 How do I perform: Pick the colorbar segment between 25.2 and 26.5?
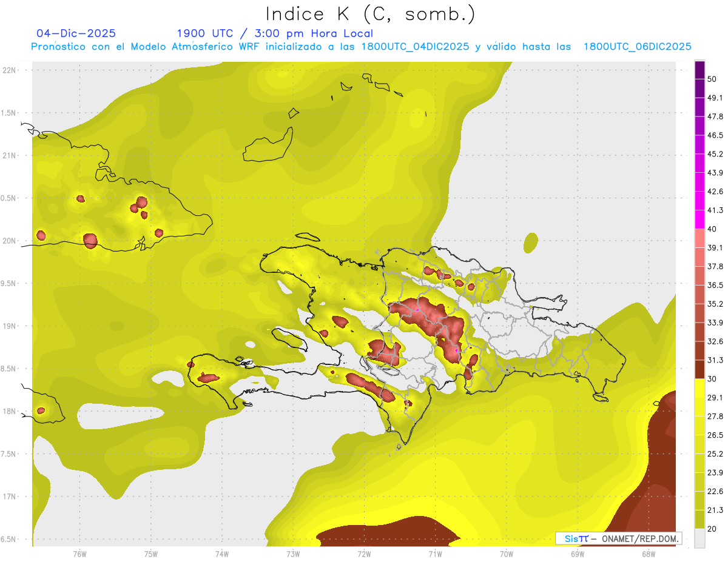point(699,444)
